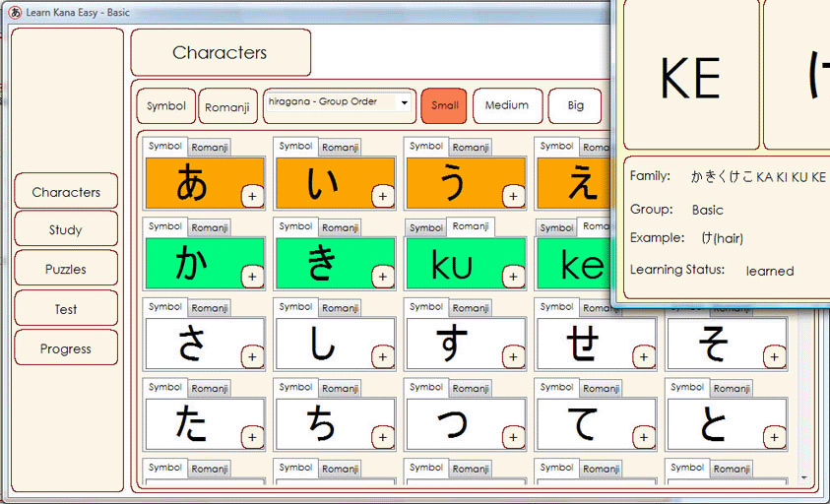Click the plus icon on the た card
Viewport: 830px width, 504px height.
click(x=252, y=438)
